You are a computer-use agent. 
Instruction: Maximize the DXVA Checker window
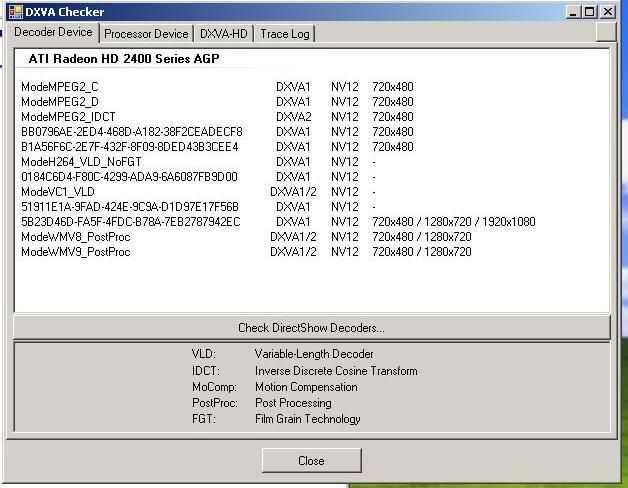point(590,12)
